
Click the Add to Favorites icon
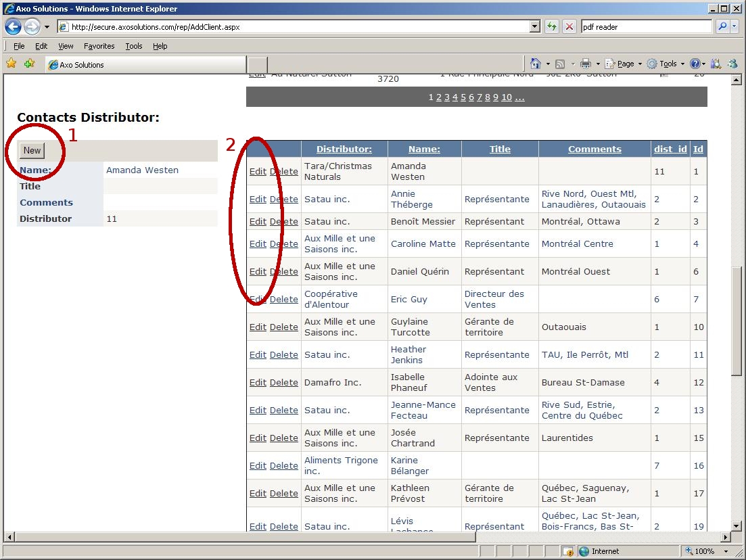(30, 64)
